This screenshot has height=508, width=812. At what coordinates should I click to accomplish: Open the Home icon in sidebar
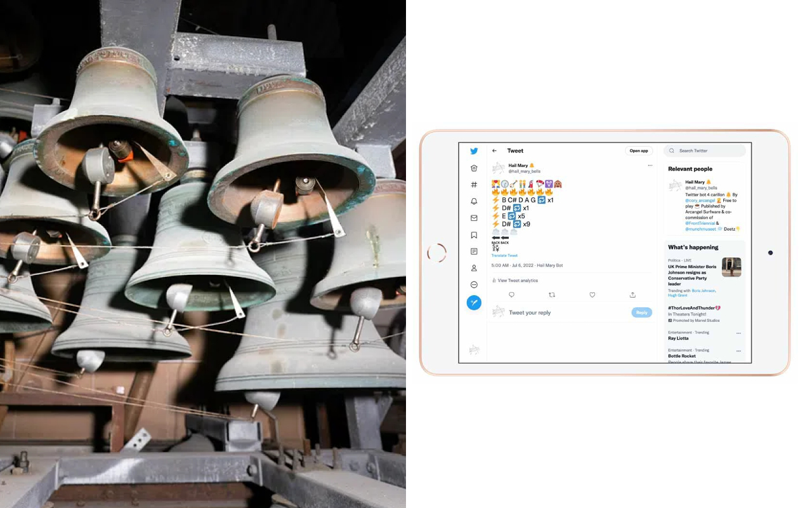click(x=474, y=168)
